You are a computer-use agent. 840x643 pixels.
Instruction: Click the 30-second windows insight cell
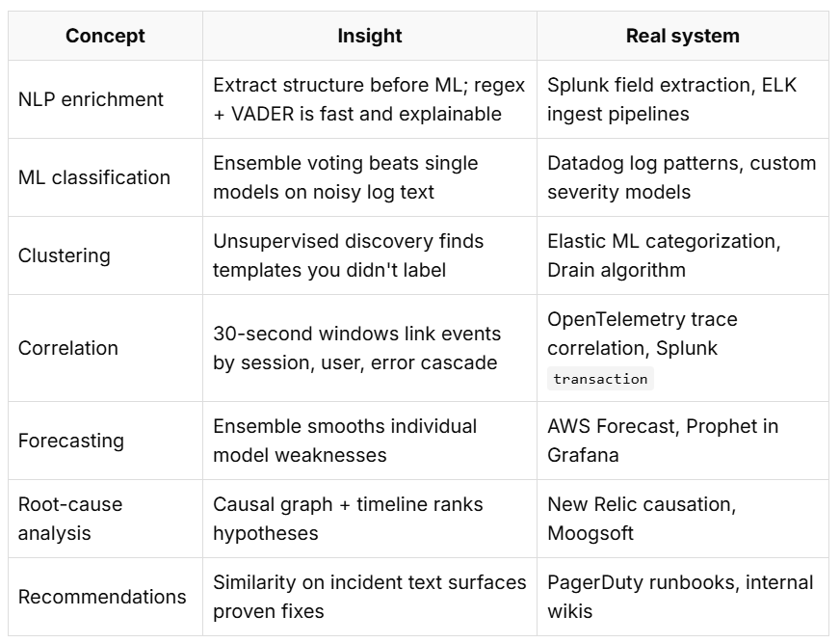coord(370,348)
